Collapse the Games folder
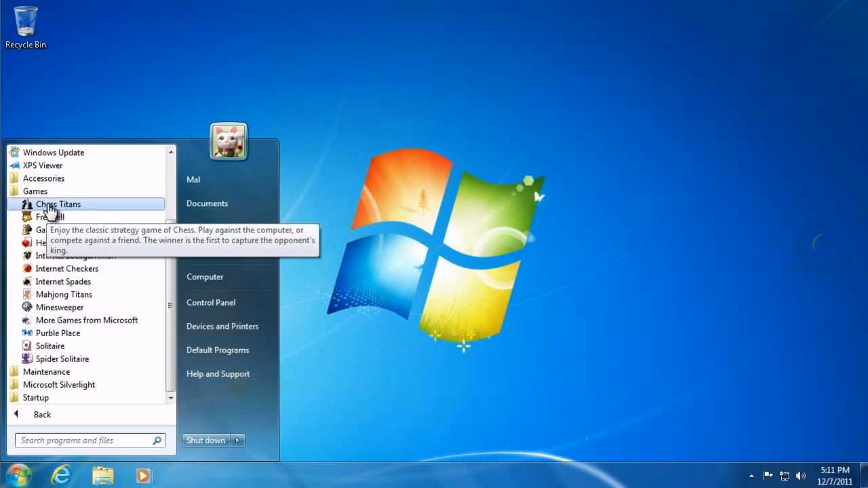 35,191
